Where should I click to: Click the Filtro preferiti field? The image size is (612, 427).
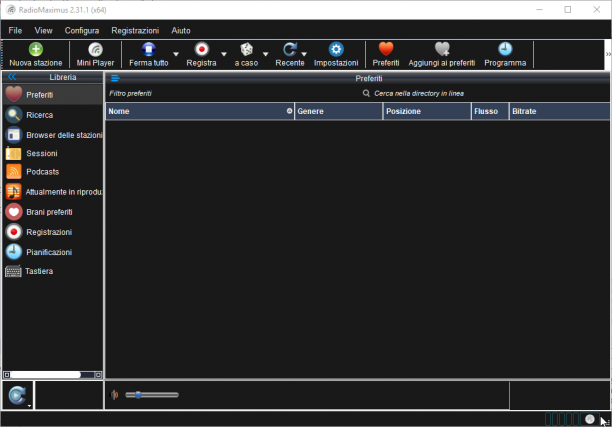(232, 93)
